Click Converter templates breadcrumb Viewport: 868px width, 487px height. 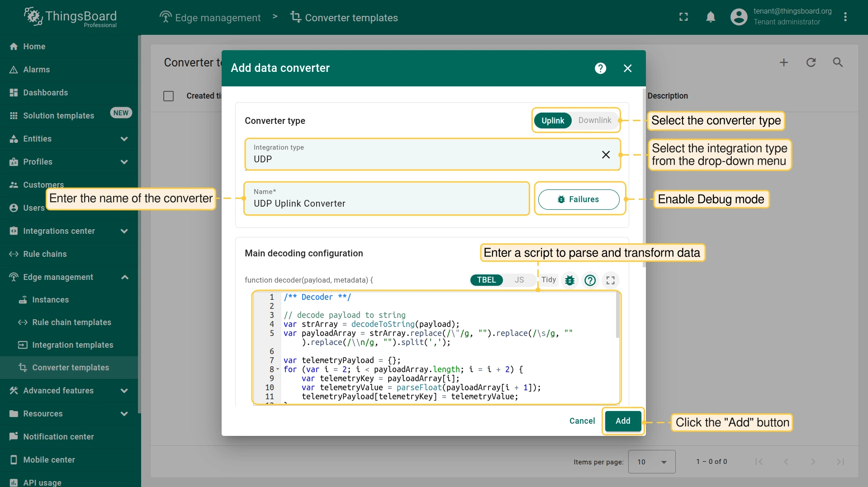(344, 18)
